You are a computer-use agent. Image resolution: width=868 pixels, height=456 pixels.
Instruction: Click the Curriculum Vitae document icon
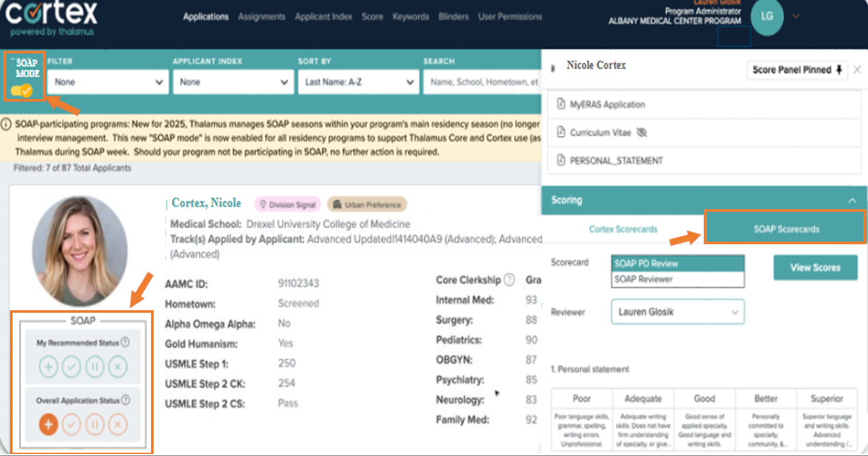click(x=561, y=133)
